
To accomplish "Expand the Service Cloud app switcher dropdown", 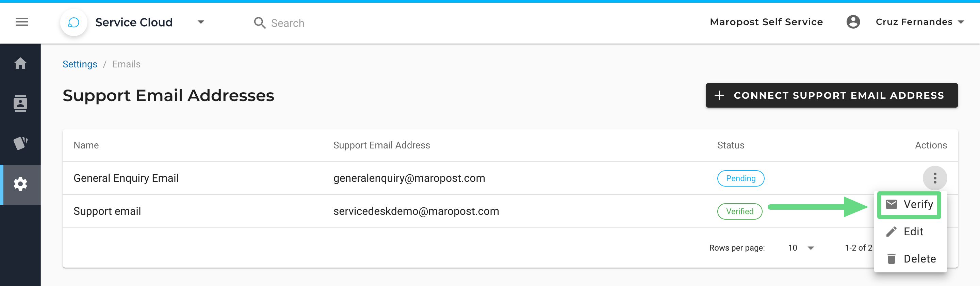I will (201, 22).
